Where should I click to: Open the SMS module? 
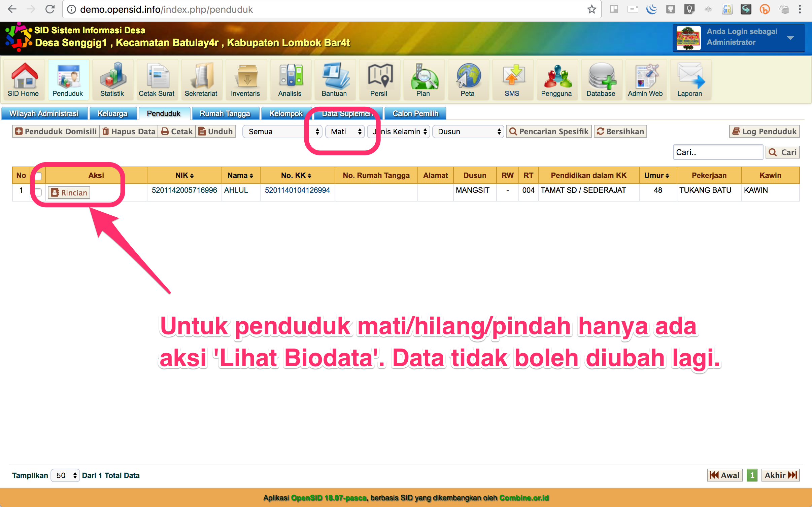[x=512, y=80]
